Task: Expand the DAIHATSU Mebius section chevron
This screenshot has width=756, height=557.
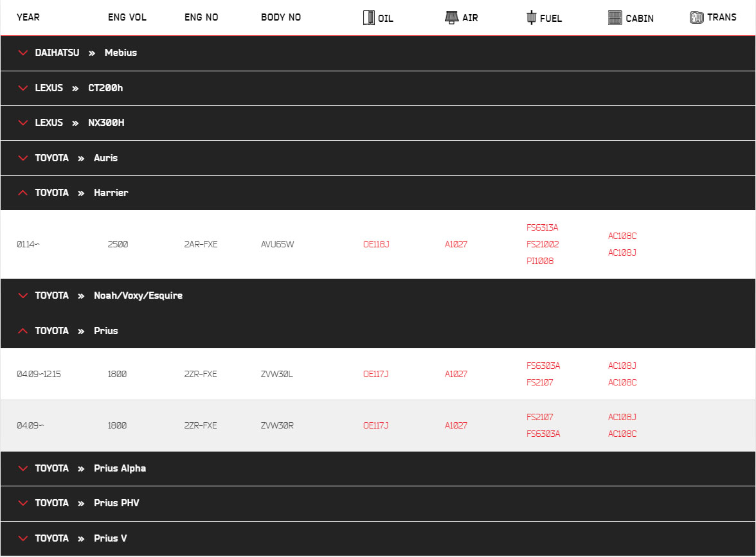Action: 22,53
